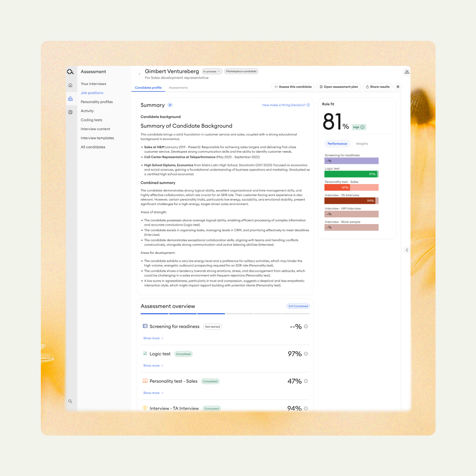Click the Marketplace candidate badge
The height and width of the screenshot is (476, 476).
pos(241,71)
